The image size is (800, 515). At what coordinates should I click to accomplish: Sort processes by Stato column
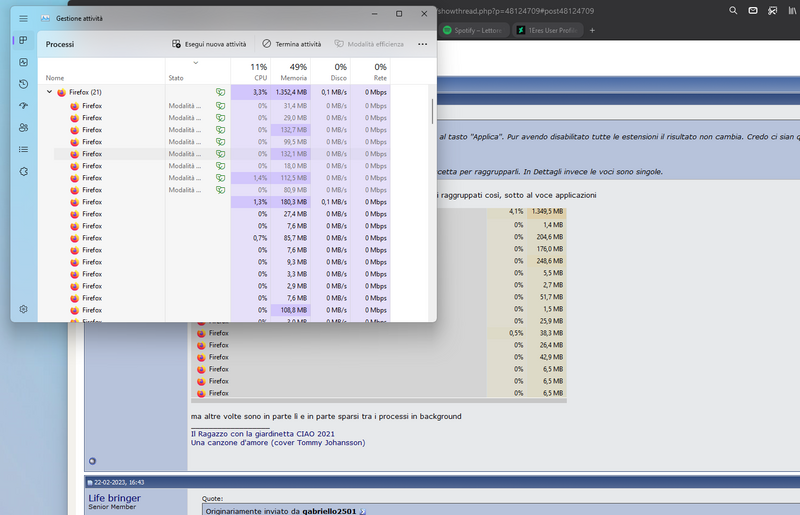(x=176, y=78)
